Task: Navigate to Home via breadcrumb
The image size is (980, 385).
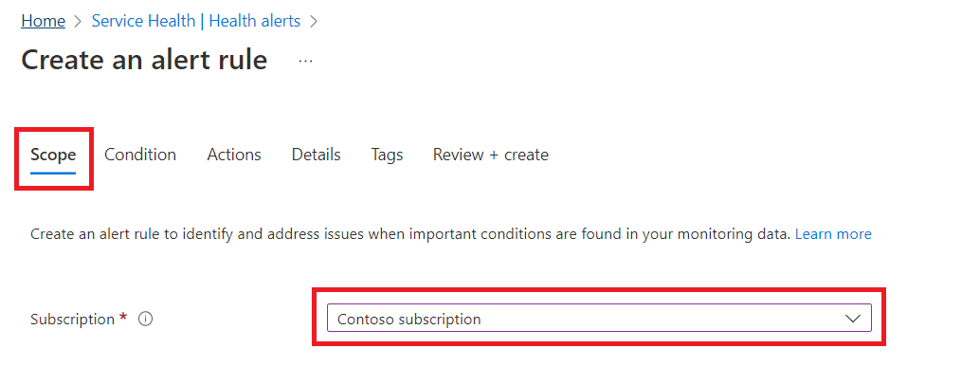Action: (x=44, y=21)
